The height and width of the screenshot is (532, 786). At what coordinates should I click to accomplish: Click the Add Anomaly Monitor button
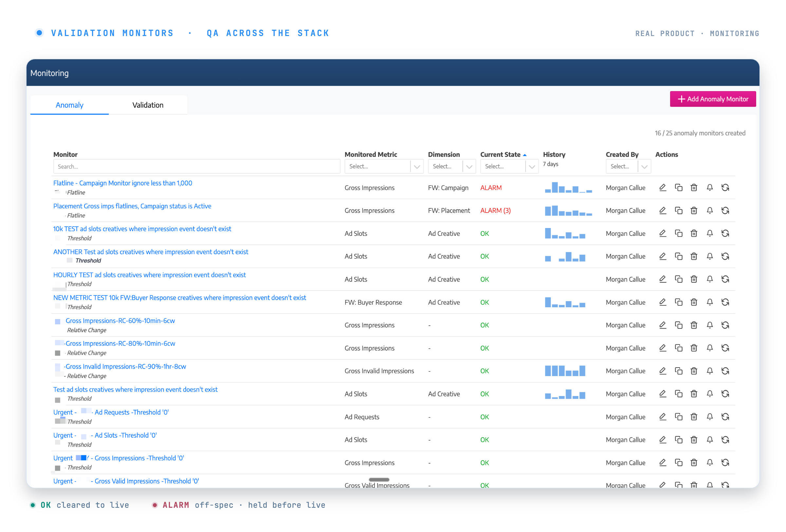click(x=713, y=99)
